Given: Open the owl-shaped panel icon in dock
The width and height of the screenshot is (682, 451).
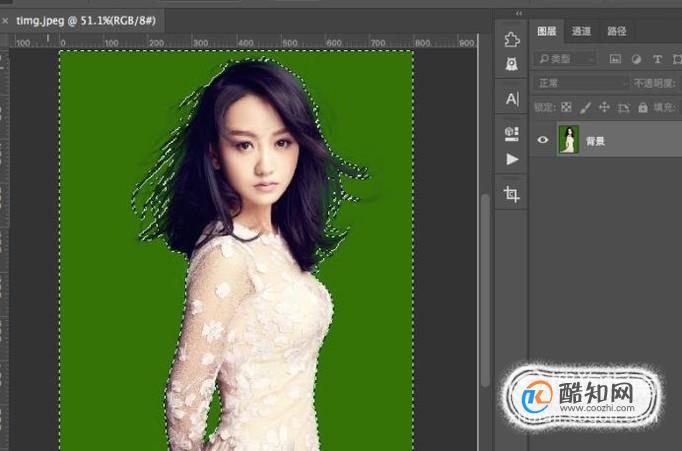Looking at the screenshot, I should [512, 64].
